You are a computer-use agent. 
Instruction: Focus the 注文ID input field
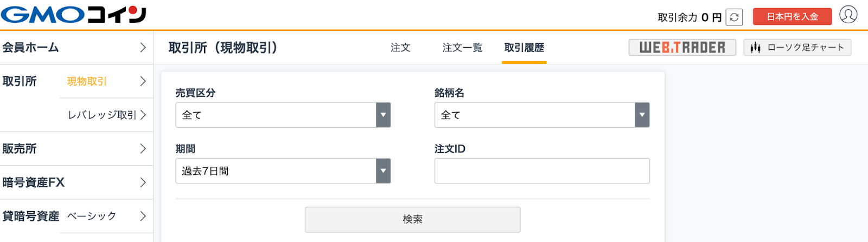pos(542,171)
